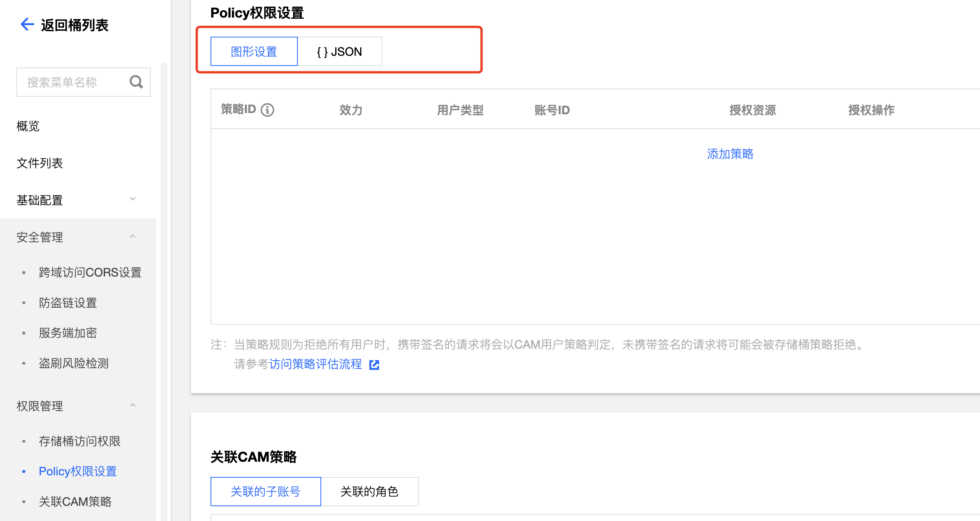Image resolution: width=980 pixels, height=521 pixels.
Task: Click the 添加策略 link
Action: pos(730,154)
